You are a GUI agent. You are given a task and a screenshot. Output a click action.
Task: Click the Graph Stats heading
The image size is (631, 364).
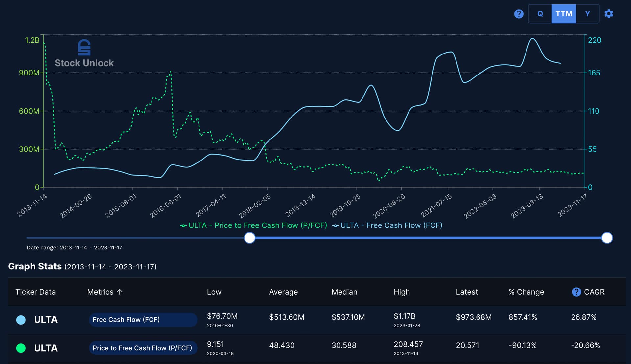[x=35, y=266]
